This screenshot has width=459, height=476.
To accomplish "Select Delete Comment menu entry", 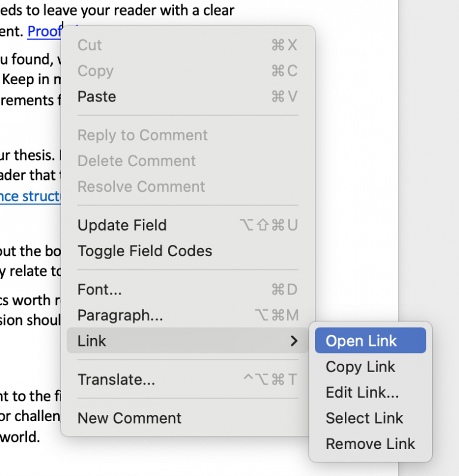I will [x=137, y=161].
